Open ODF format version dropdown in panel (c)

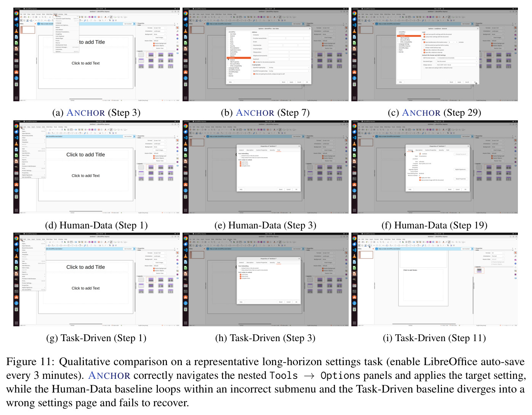(457, 58)
